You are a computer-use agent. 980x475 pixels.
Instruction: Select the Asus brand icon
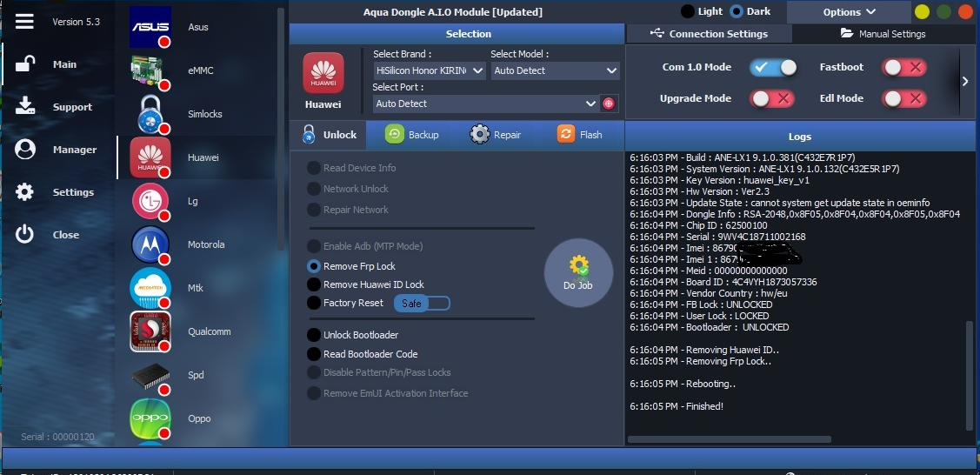pos(150,27)
